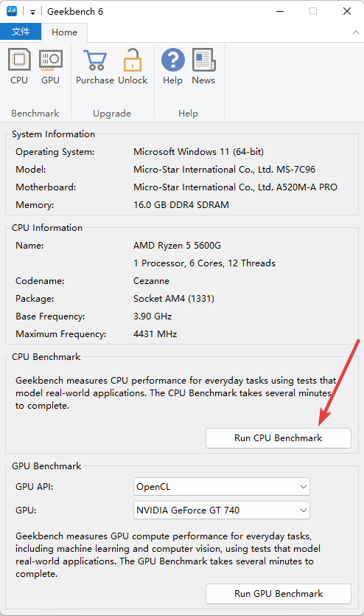
Task: Start the Run CPU Benchmark button
Action: pyautogui.click(x=279, y=438)
